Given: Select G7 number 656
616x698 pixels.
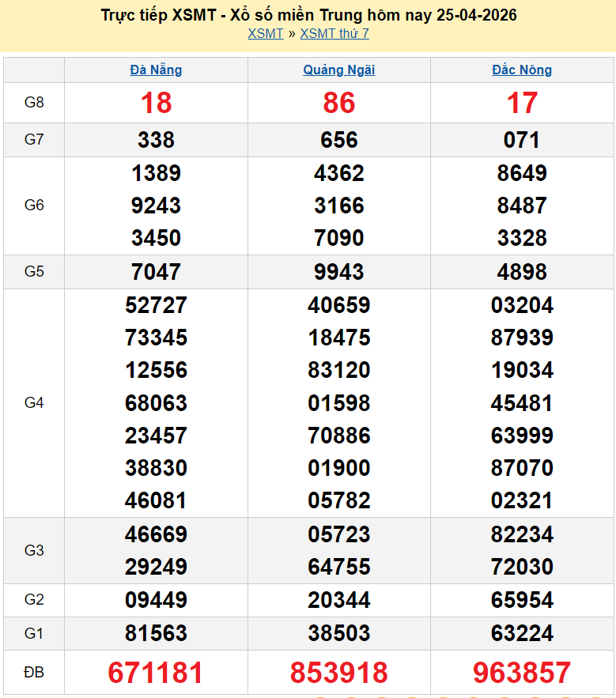Looking at the screenshot, I should click(338, 140).
